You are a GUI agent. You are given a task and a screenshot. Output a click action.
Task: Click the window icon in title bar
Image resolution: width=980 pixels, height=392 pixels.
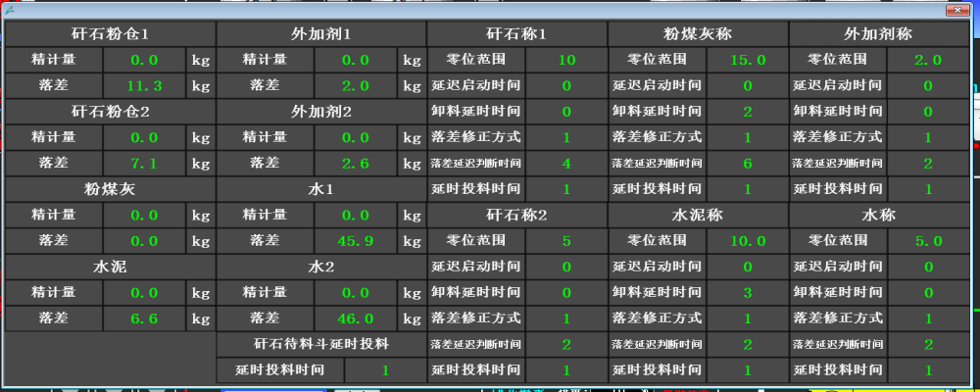[9, 9]
